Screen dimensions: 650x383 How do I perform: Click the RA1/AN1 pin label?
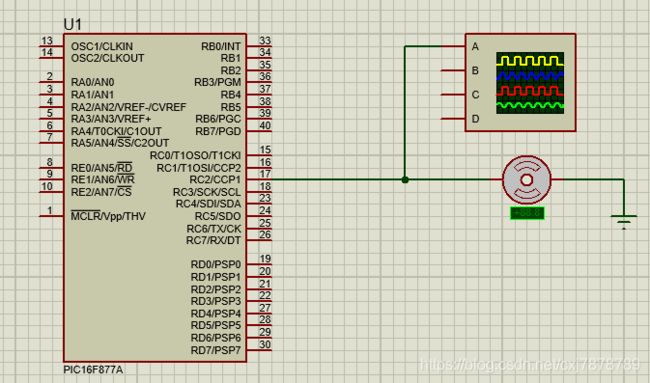92,94
